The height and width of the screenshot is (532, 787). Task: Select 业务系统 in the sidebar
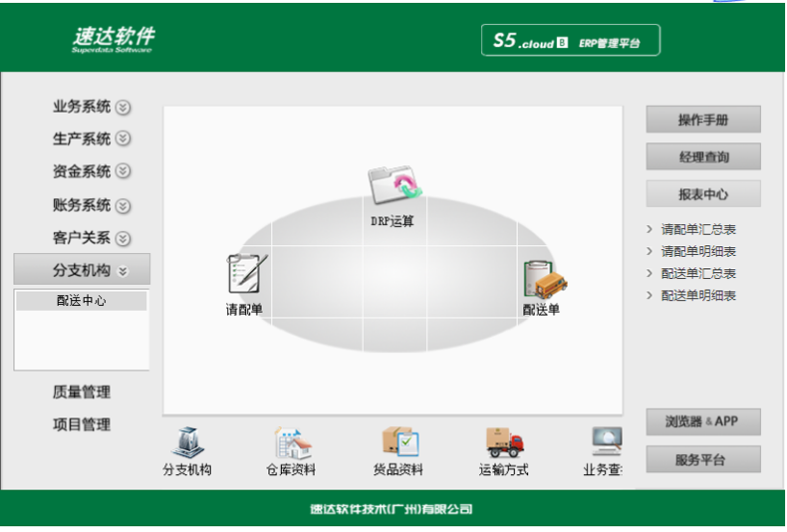click(x=82, y=107)
